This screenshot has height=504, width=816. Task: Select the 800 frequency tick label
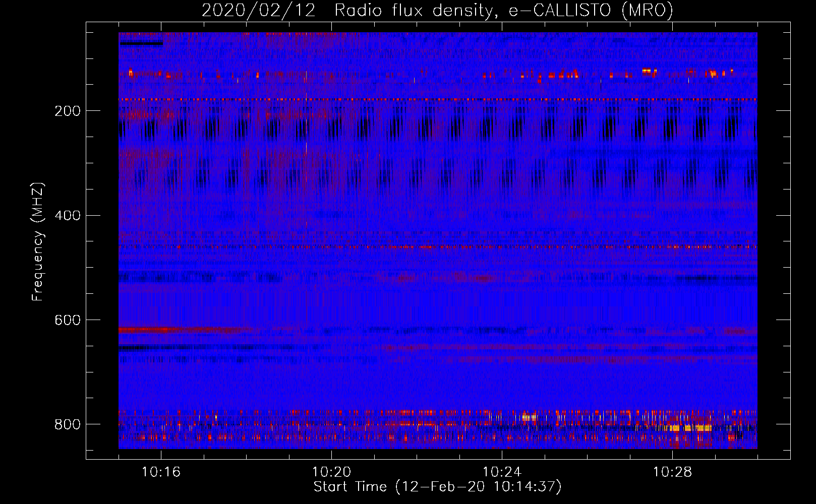coord(67,424)
